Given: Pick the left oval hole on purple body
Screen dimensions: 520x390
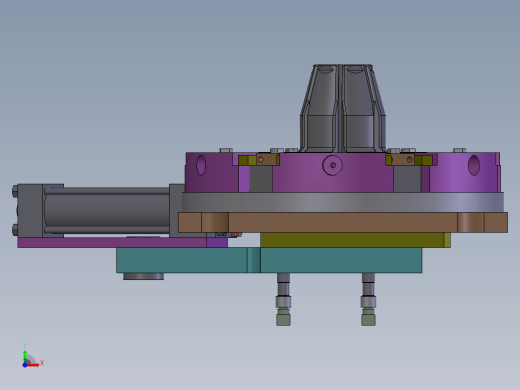Looking at the screenshot, I should click(x=201, y=165).
